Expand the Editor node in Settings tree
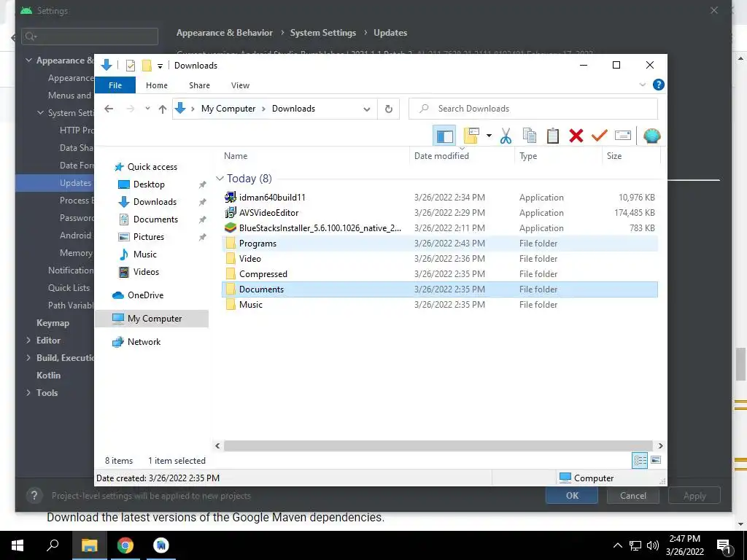This screenshot has height=560, width=747. [x=28, y=341]
